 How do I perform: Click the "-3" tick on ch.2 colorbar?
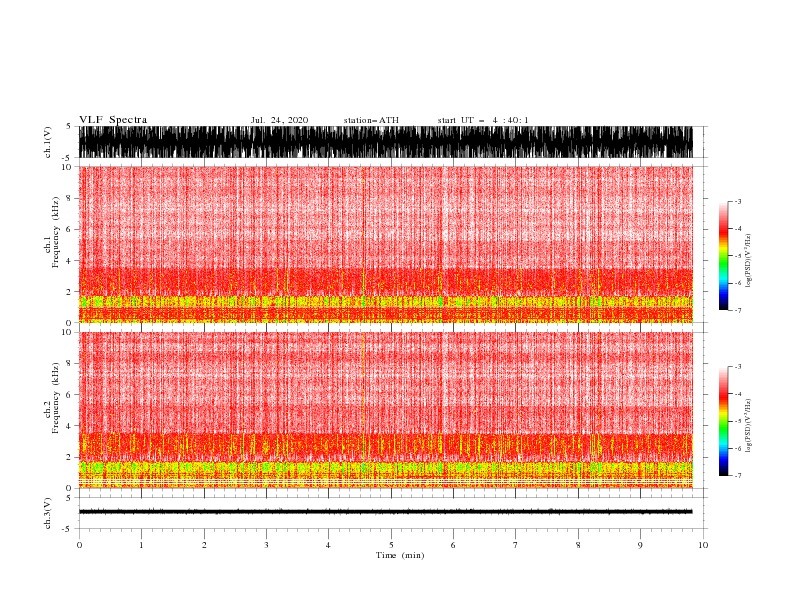[737, 367]
